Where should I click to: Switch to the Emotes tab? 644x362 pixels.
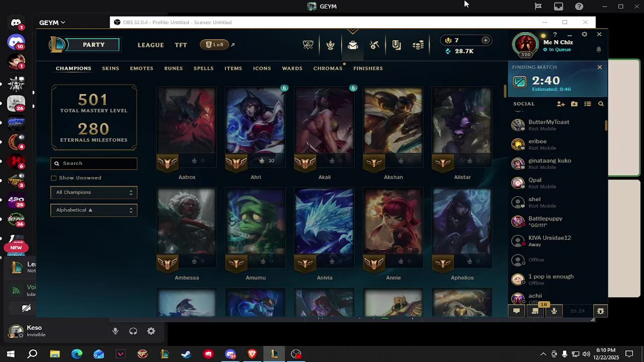tap(141, 68)
